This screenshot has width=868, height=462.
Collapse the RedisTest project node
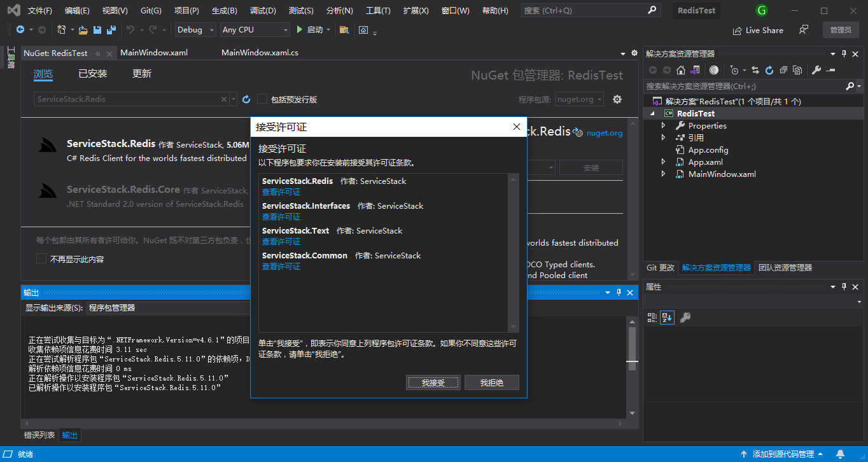click(x=652, y=113)
